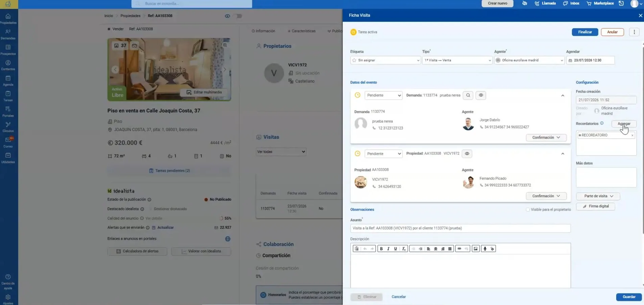This screenshot has height=305, width=644.
Task: Justify text in description editor
Action: [x=450, y=249]
